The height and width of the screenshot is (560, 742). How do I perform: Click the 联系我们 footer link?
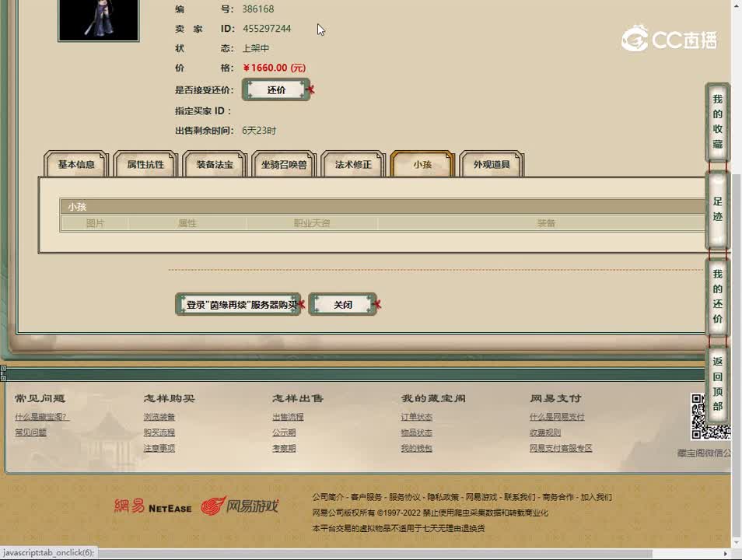pyautogui.click(x=520, y=497)
